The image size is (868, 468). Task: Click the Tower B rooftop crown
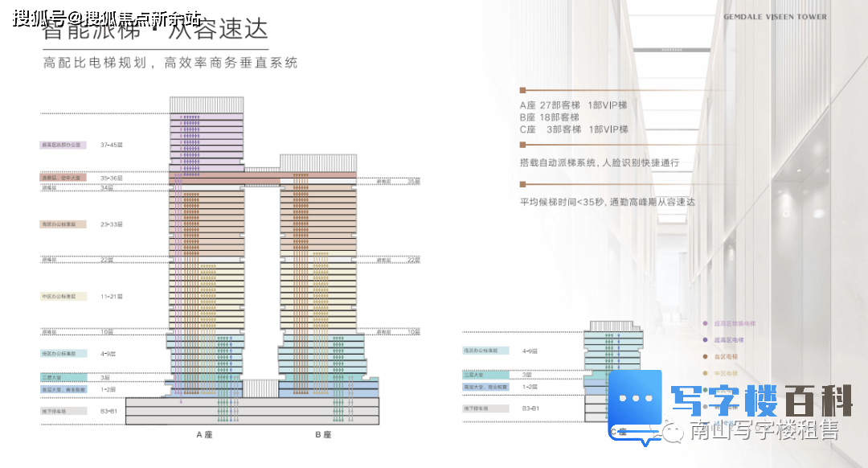pyautogui.click(x=318, y=162)
